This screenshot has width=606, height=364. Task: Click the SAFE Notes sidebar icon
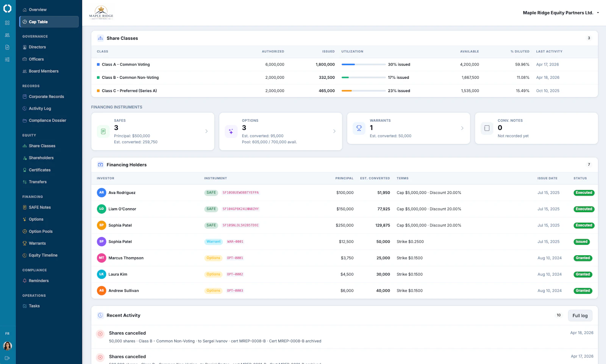click(25, 207)
